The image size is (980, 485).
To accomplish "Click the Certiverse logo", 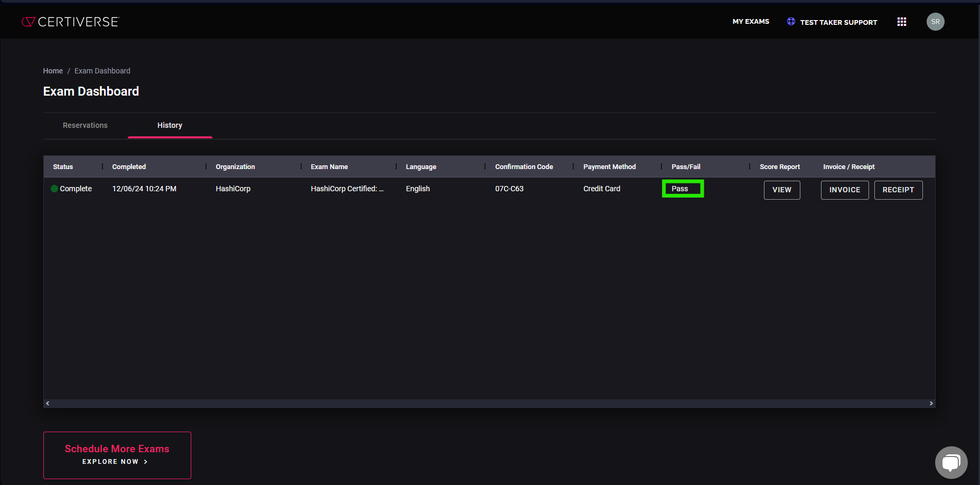I will pos(70,22).
